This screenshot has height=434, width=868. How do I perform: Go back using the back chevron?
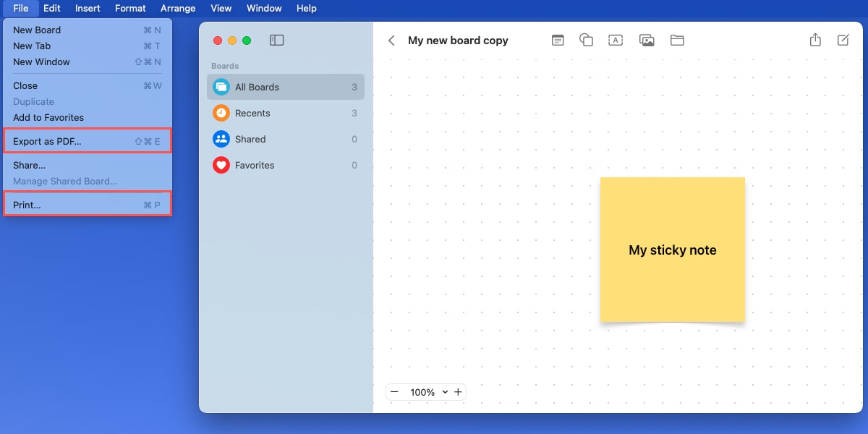391,40
